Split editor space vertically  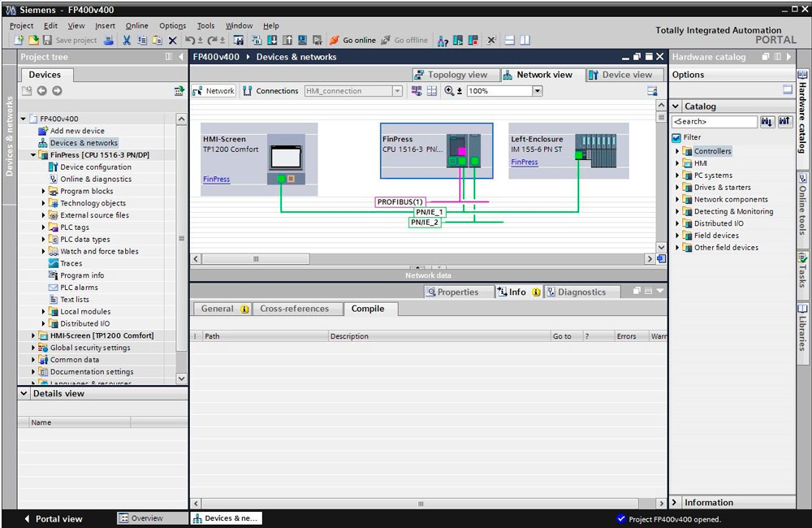click(525, 40)
